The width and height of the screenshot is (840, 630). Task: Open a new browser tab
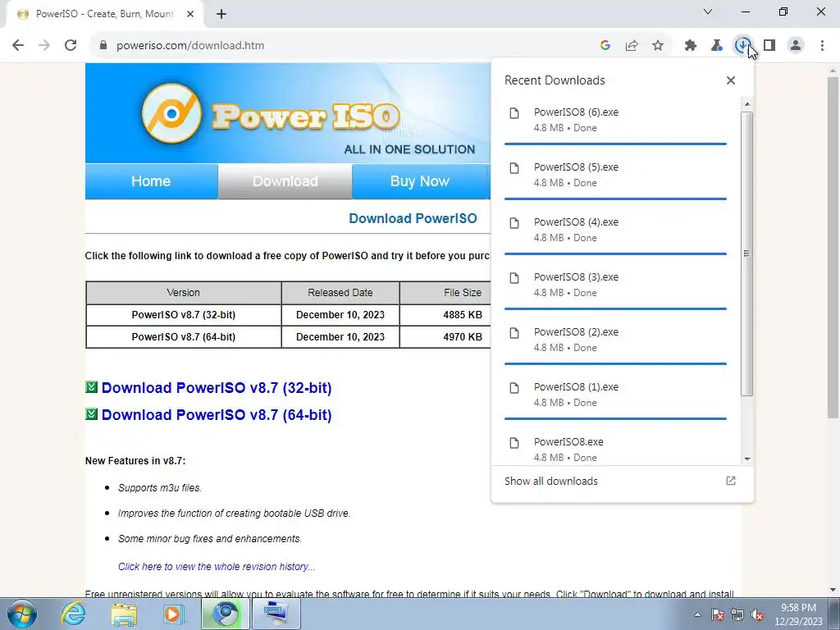pos(221,15)
